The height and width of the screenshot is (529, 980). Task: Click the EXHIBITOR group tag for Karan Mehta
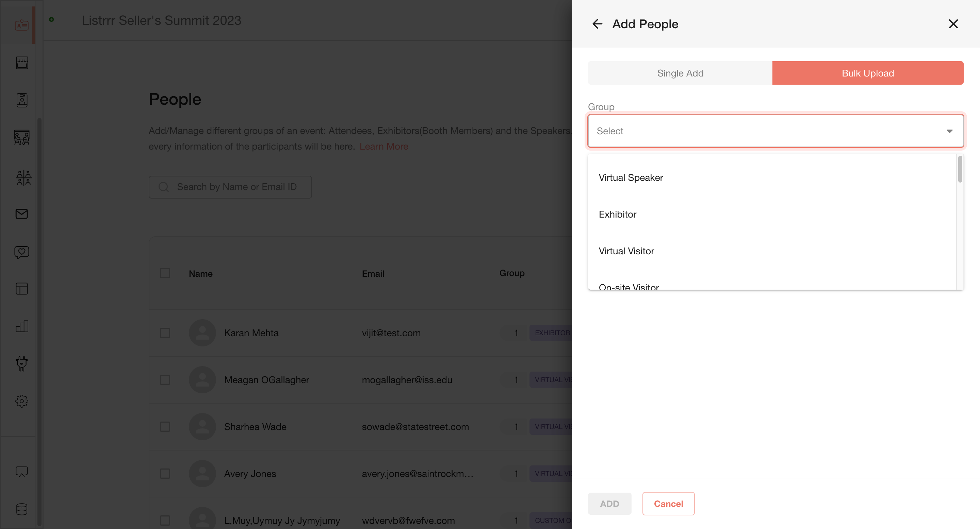click(x=551, y=333)
